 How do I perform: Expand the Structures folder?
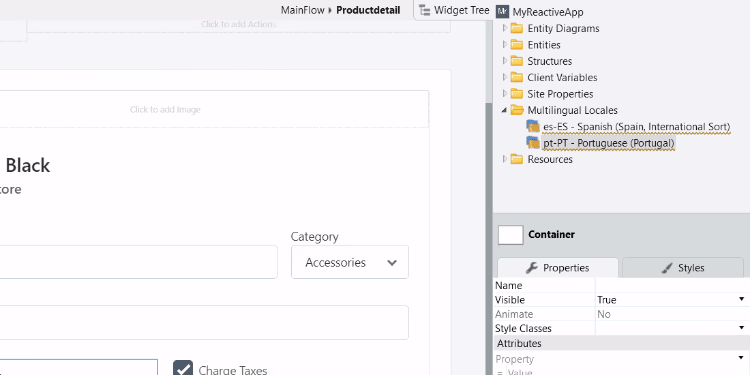(504, 61)
